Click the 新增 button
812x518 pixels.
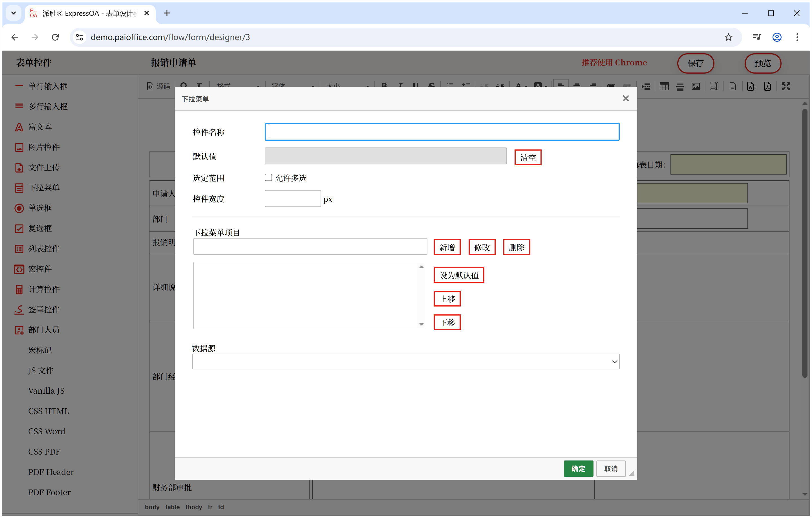447,247
